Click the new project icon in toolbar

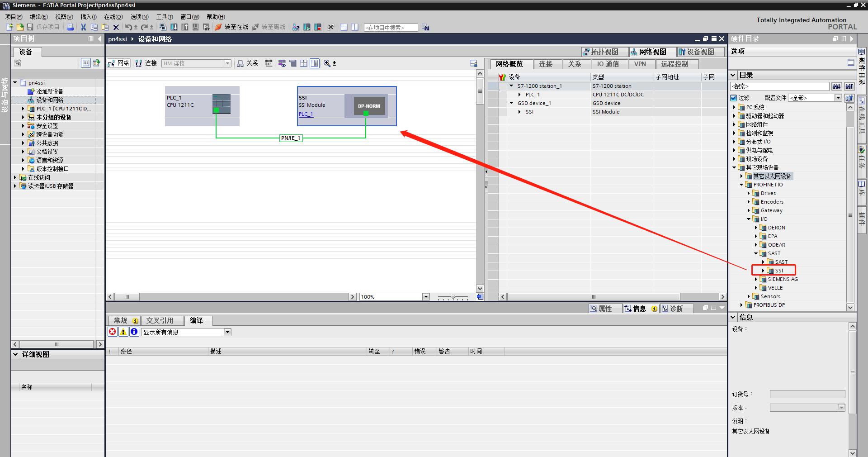click(x=9, y=27)
